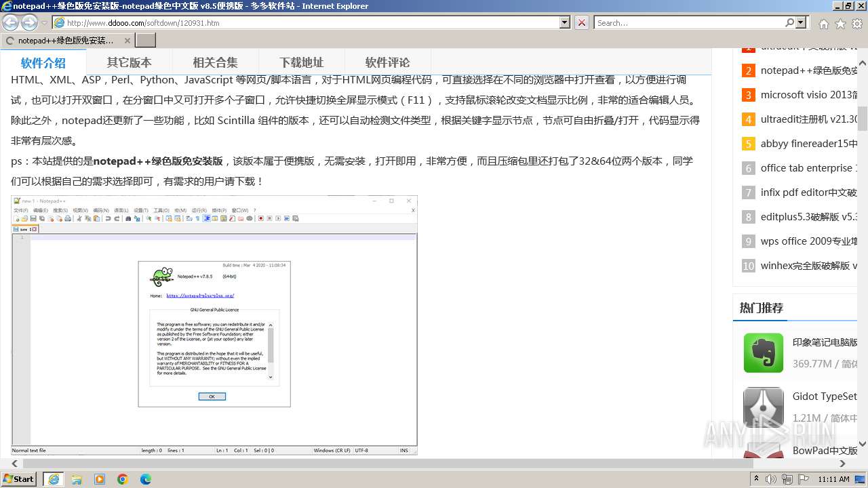Screen dimensions: 868x488
Task: Minimize the Internet Explorer window
Action: pyautogui.click(x=836, y=6)
